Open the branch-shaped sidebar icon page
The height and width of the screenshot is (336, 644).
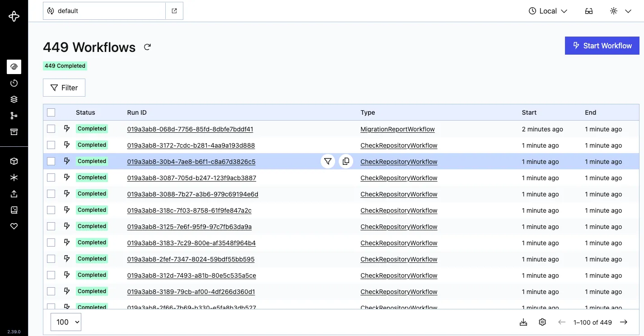coord(14,116)
